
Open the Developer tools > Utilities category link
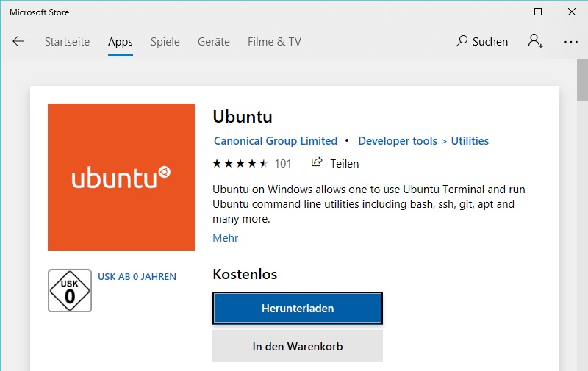point(423,141)
